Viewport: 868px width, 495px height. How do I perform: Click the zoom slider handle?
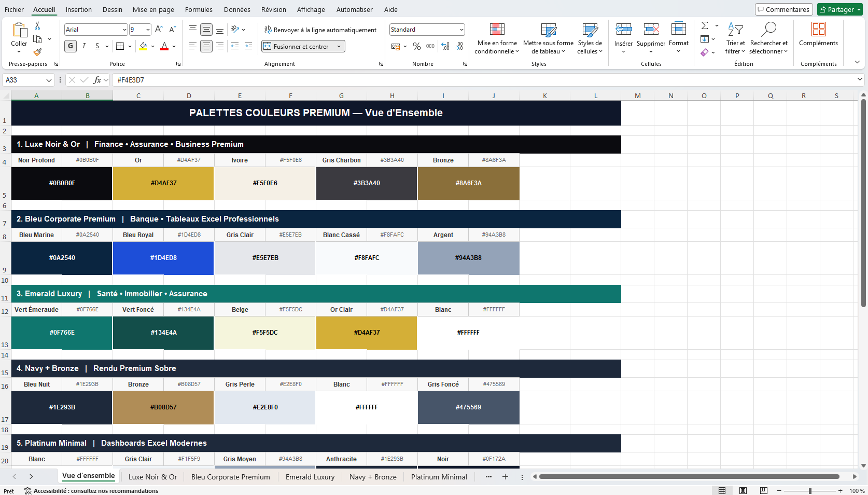pos(810,491)
